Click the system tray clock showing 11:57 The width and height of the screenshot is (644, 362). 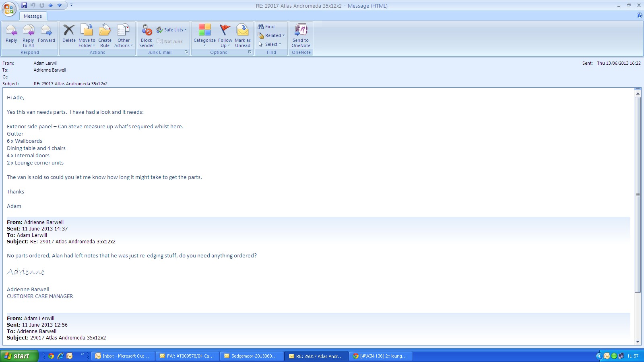(x=633, y=356)
